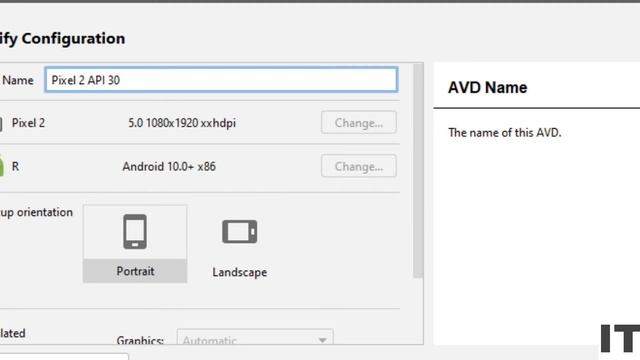Image resolution: width=640 pixels, height=360 pixels.
Task: Click 'The name of this AVD.' description
Action: [x=505, y=133]
